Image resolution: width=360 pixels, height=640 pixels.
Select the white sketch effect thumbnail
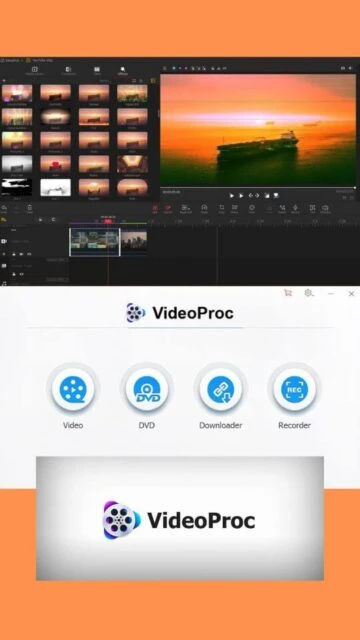[x=55, y=188]
